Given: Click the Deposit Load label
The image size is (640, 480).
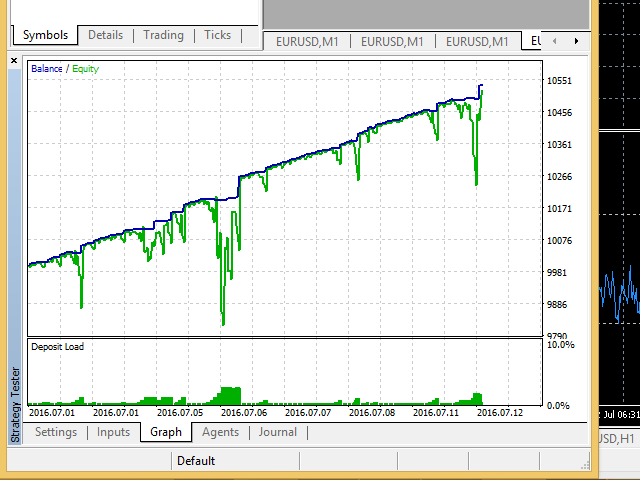Looking at the screenshot, I should point(57,347).
